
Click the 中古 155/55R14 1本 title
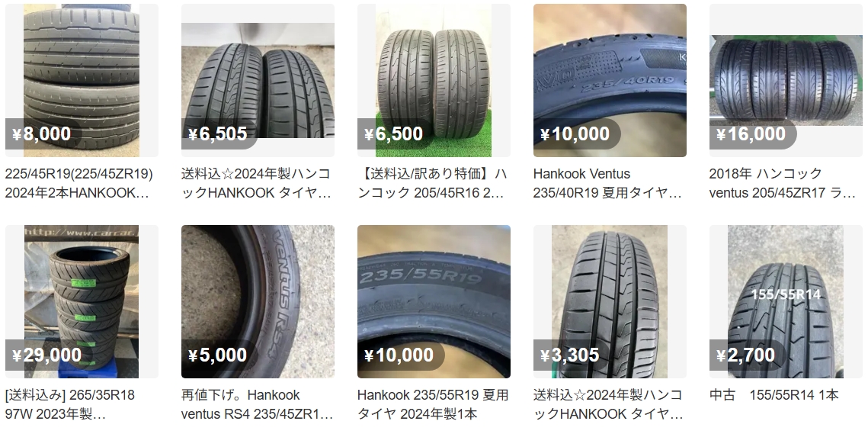click(774, 395)
